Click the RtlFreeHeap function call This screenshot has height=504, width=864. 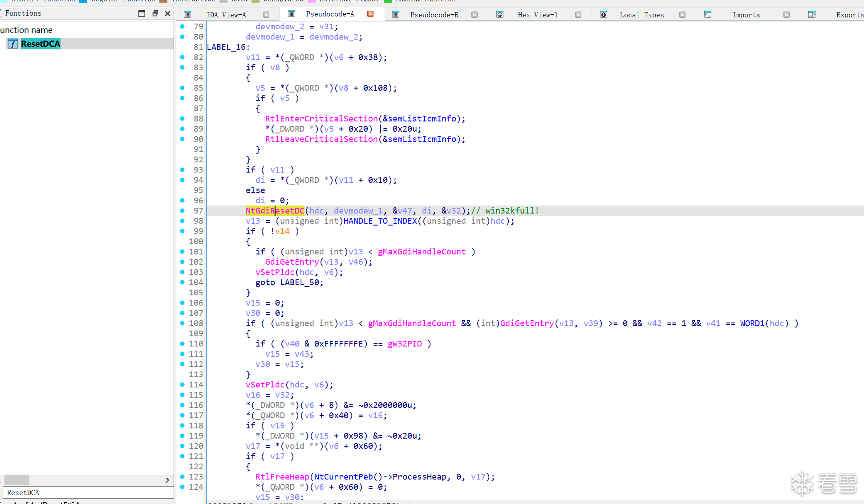[x=282, y=476]
